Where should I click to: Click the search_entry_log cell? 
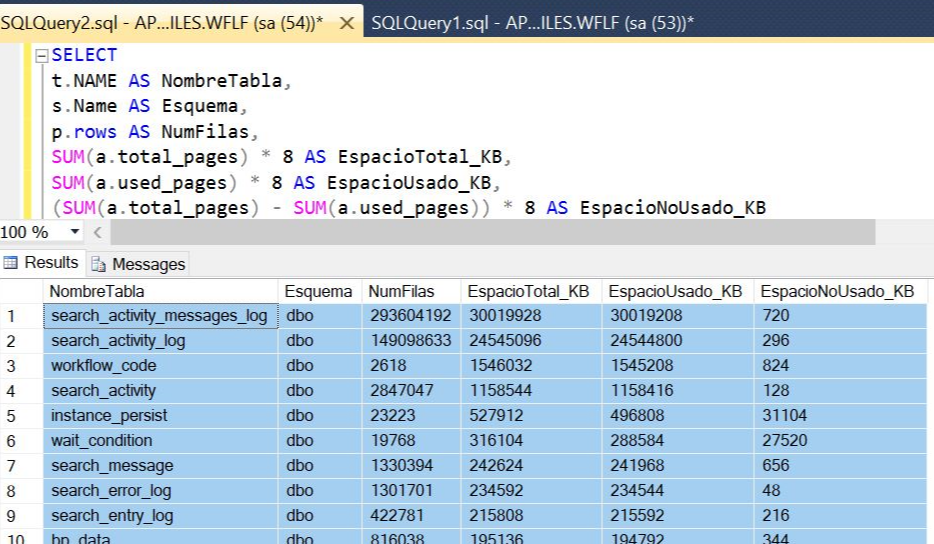[x=160, y=516]
